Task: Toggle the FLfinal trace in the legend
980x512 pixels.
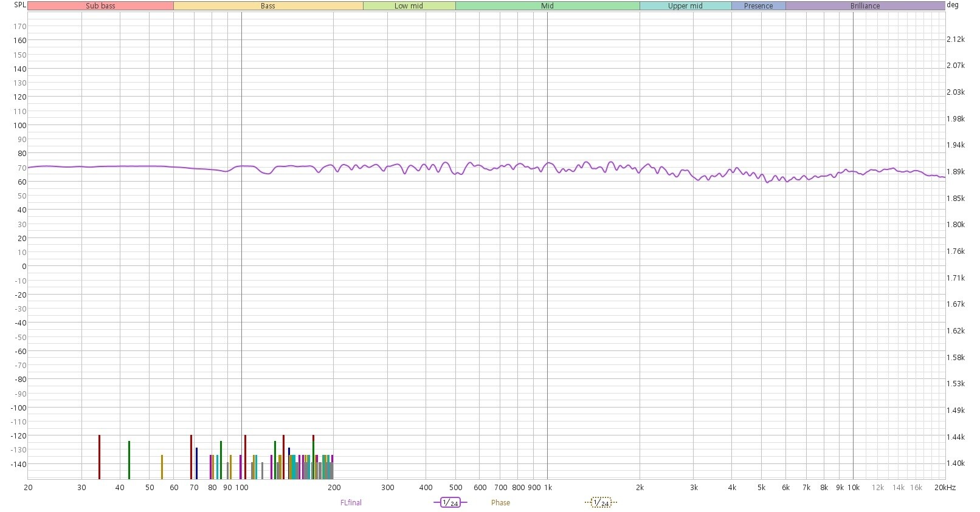Action: (351, 502)
